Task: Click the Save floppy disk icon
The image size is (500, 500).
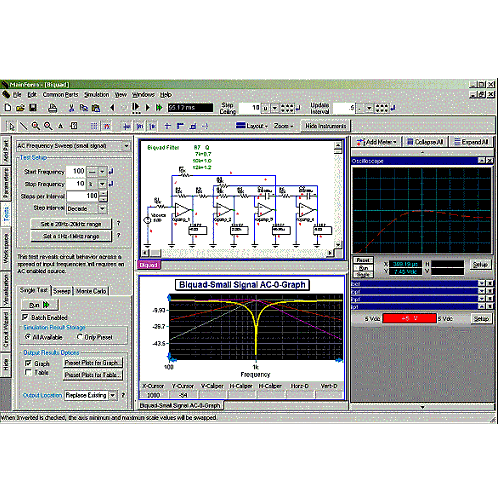Action: pyautogui.click(x=33, y=108)
